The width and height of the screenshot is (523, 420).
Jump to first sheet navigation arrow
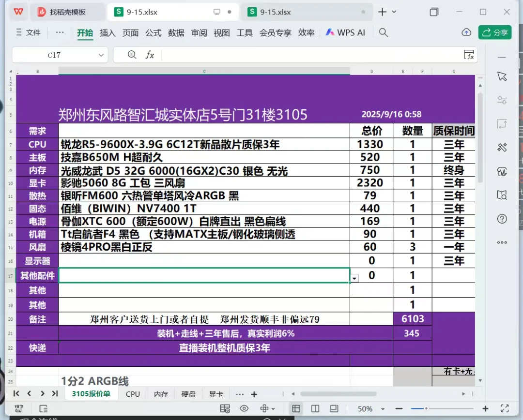pos(16,394)
